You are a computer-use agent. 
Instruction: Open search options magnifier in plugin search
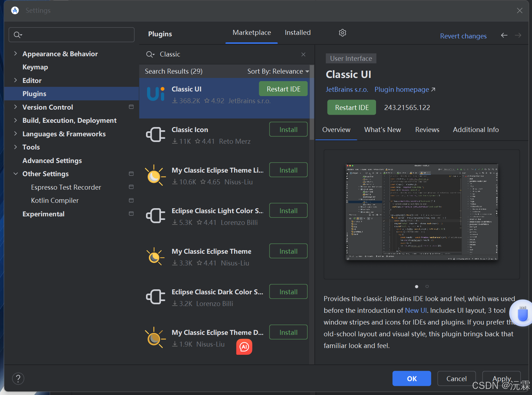(x=150, y=54)
